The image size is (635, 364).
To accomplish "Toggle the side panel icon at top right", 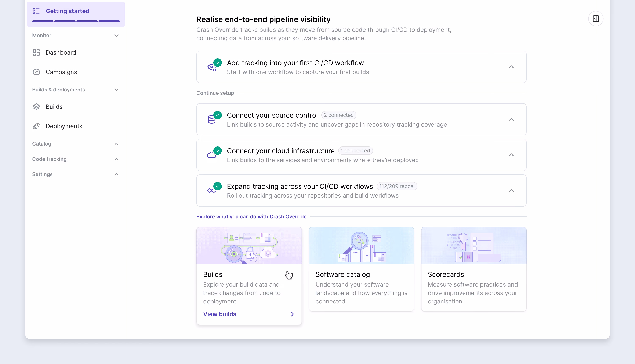I will (596, 19).
